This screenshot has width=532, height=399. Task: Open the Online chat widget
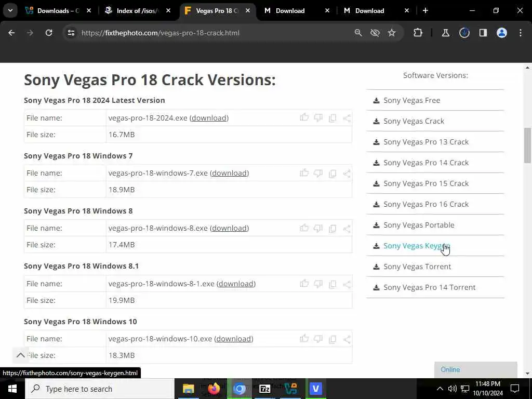(476, 369)
